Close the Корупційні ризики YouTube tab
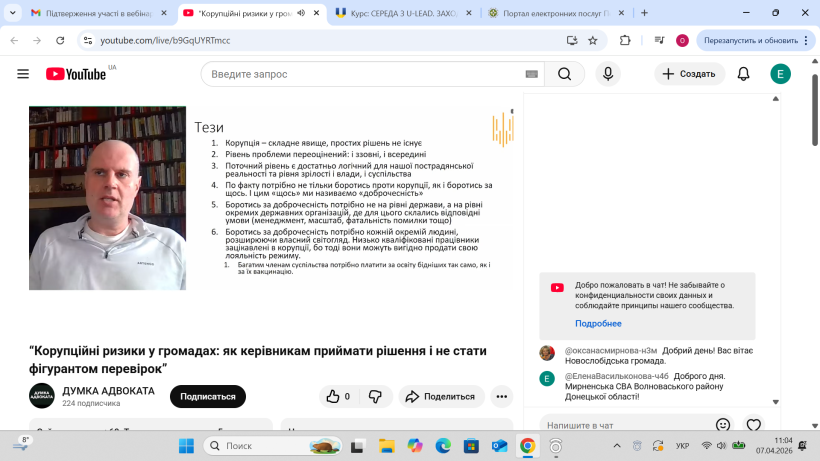Image resolution: width=820 pixels, height=461 pixels. pyautogui.click(x=316, y=13)
